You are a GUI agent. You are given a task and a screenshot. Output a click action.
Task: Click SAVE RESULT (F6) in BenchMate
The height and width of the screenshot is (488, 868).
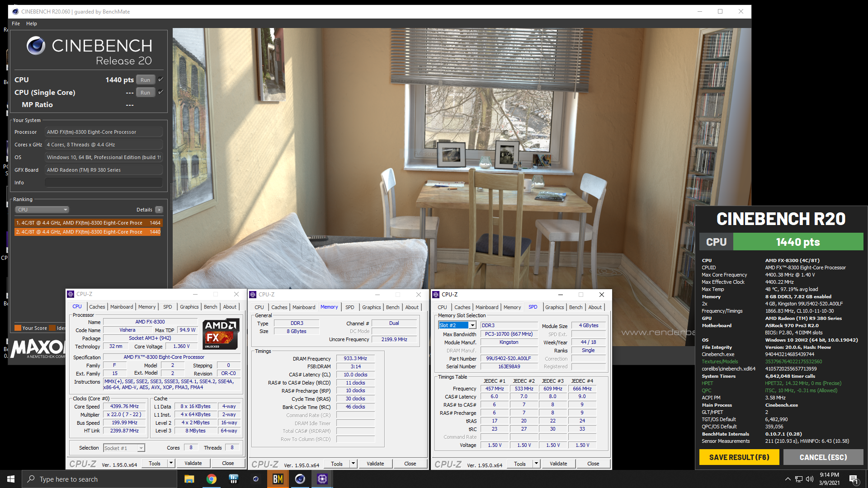coord(739,457)
